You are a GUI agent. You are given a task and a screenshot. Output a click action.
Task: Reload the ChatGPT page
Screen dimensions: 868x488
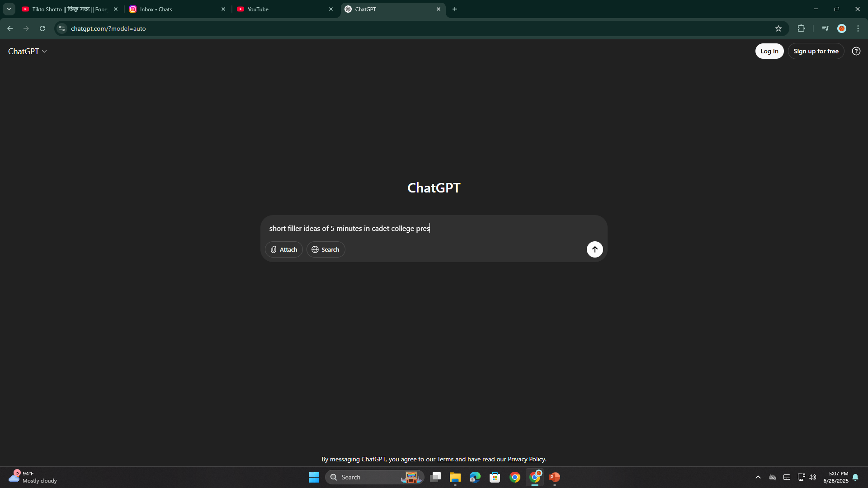[x=42, y=28]
